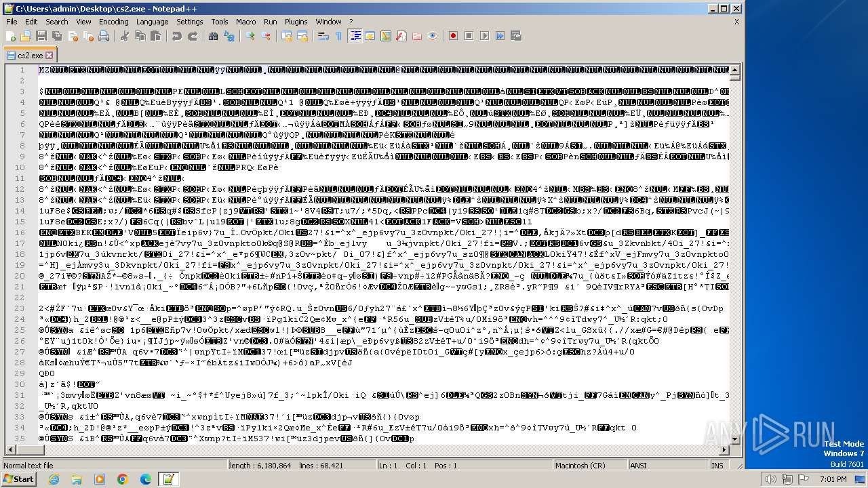Open the Language menu
Viewport: 868px width, 488px height.
(x=153, y=22)
